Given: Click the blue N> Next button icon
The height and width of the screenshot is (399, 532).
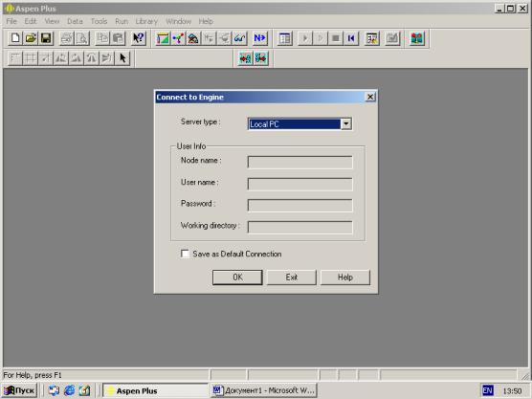Looking at the screenshot, I should pos(260,38).
